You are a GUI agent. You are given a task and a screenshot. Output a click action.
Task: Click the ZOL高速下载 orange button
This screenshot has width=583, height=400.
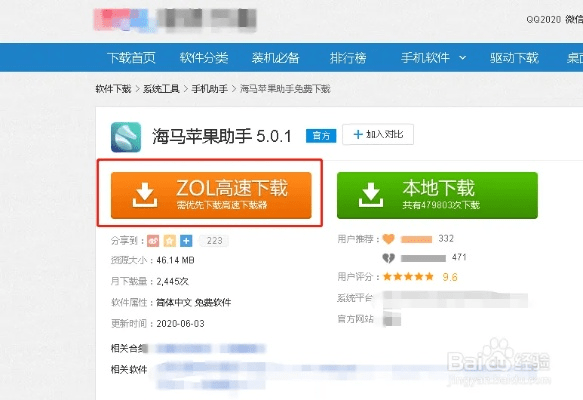pyautogui.click(x=211, y=195)
